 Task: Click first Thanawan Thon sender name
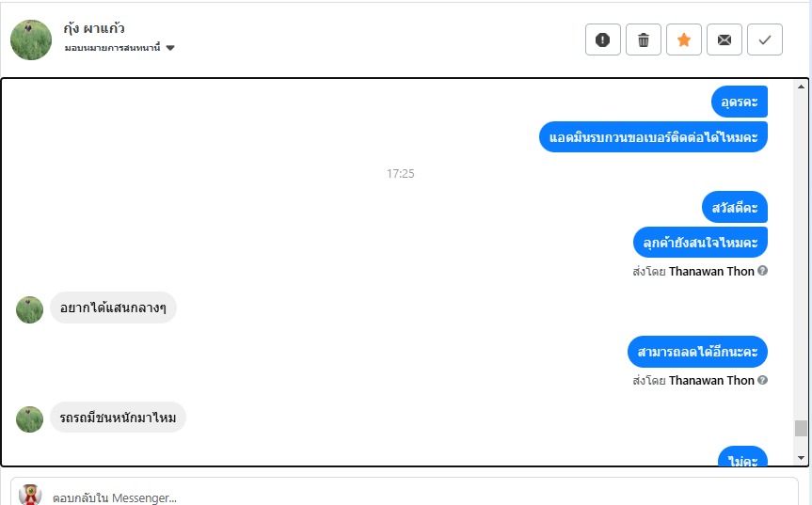click(711, 271)
